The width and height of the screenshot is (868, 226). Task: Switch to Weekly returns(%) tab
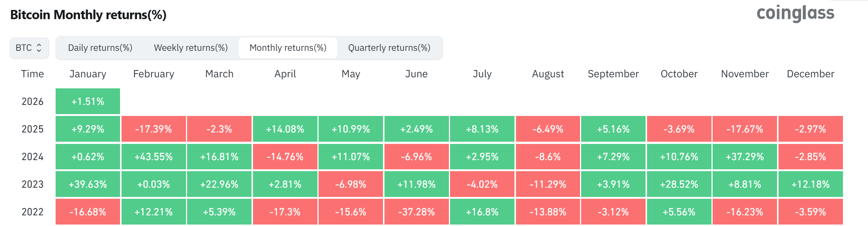(x=191, y=47)
